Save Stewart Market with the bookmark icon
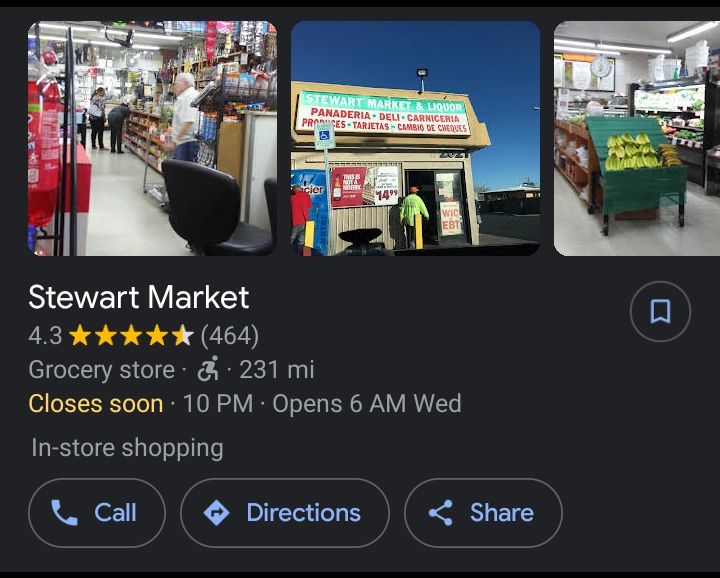Image resolution: width=720 pixels, height=578 pixels. coord(660,311)
